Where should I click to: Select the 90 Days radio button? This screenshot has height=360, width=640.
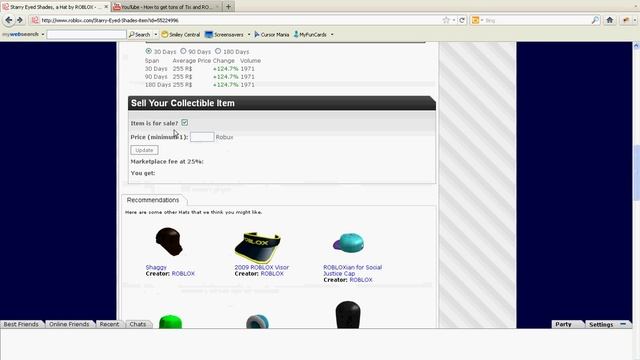(183, 51)
